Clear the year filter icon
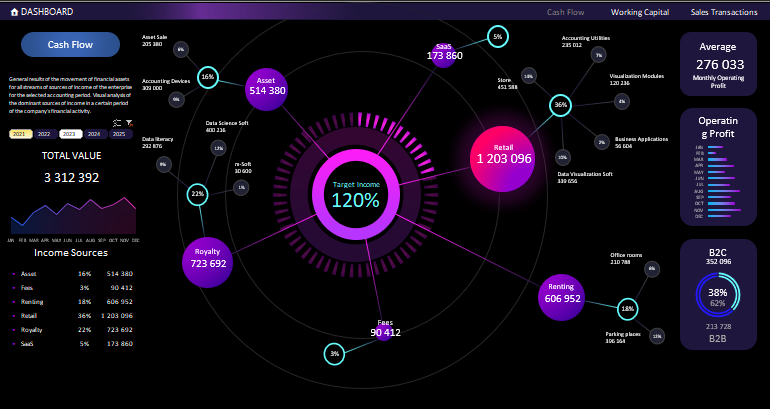Screen dimensions: 770x409 tap(129, 122)
